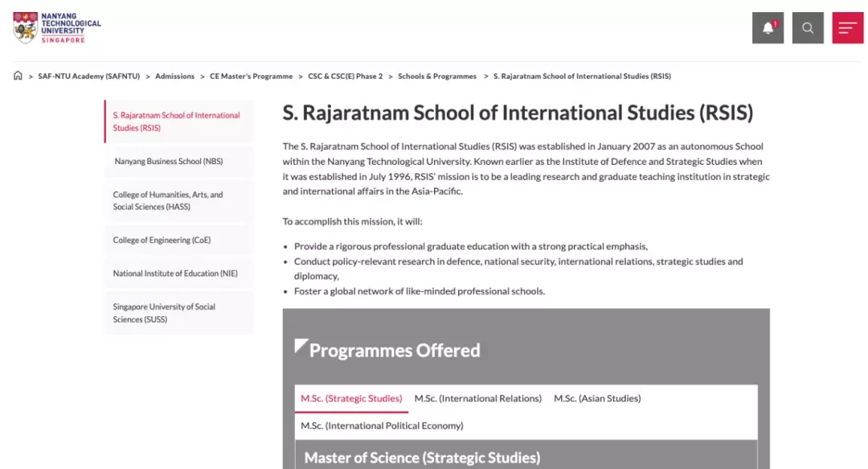Open College of Humanities, Arts, and Social Sciences
The height and width of the screenshot is (469, 868).
coord(179,200)
